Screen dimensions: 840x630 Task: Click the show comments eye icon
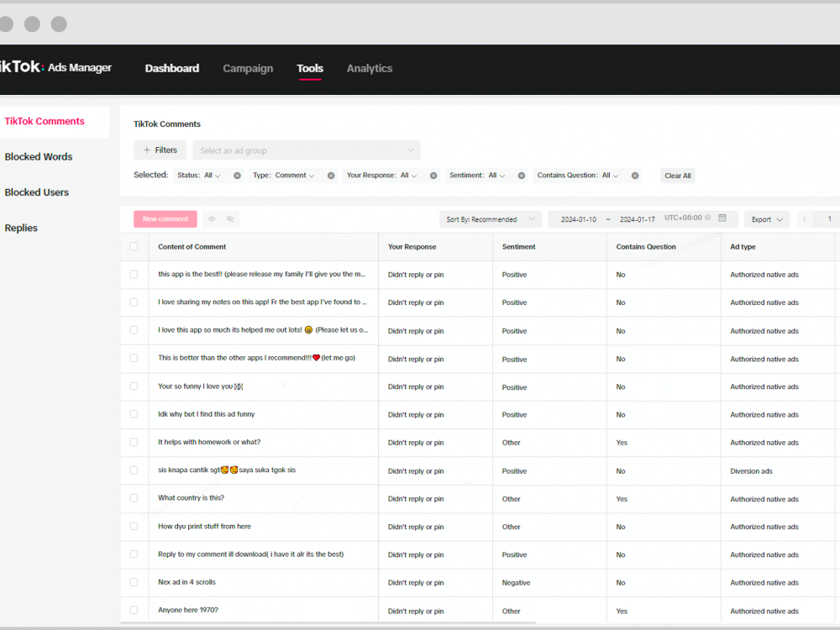click(x=213, y=219)
